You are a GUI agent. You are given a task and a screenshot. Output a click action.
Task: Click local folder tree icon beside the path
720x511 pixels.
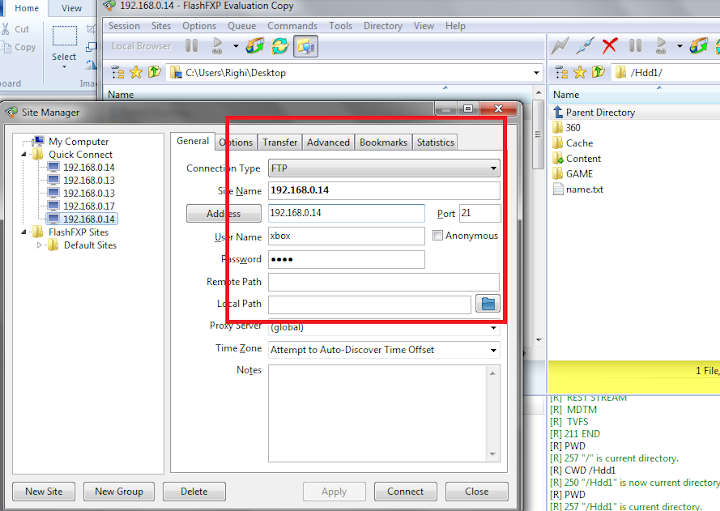[118, 73]
